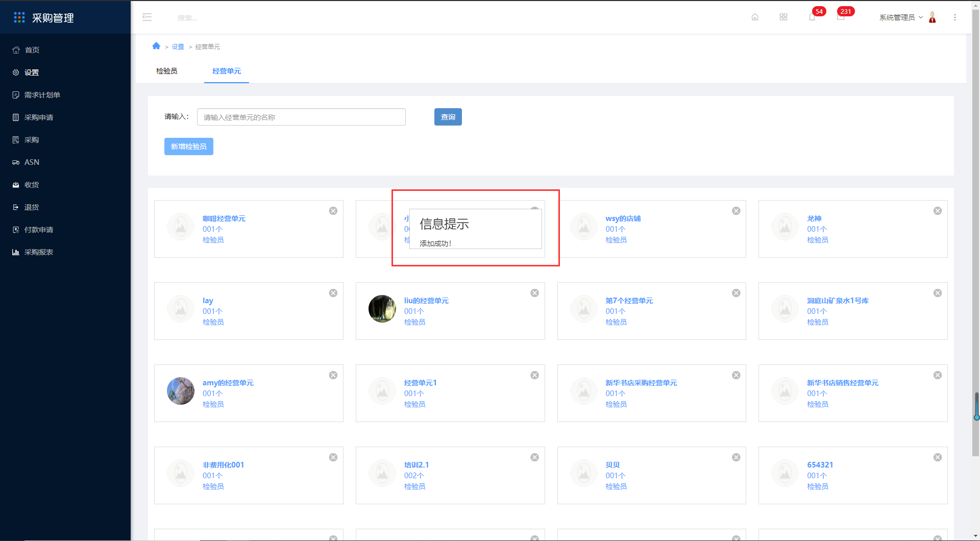Open 采购 in the sidebar
Viewport: 980px width, 541px height.
click(65, 140)
